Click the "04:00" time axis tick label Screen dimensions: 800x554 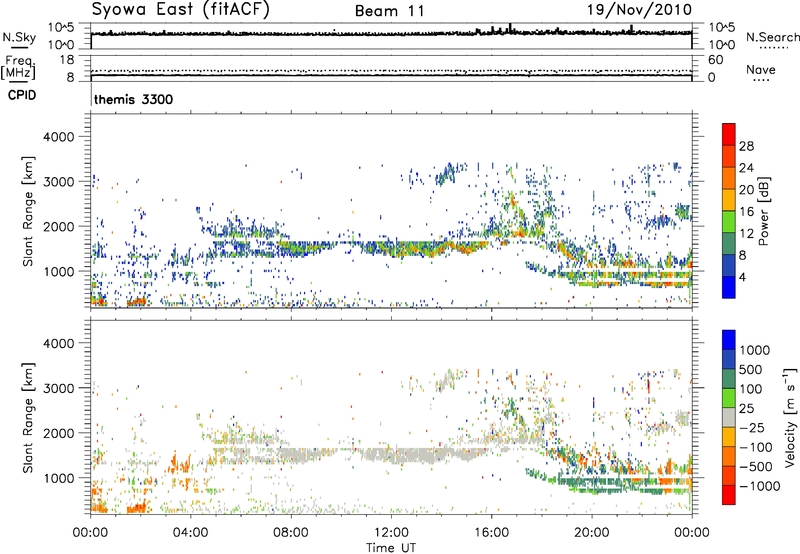[190, 533]
